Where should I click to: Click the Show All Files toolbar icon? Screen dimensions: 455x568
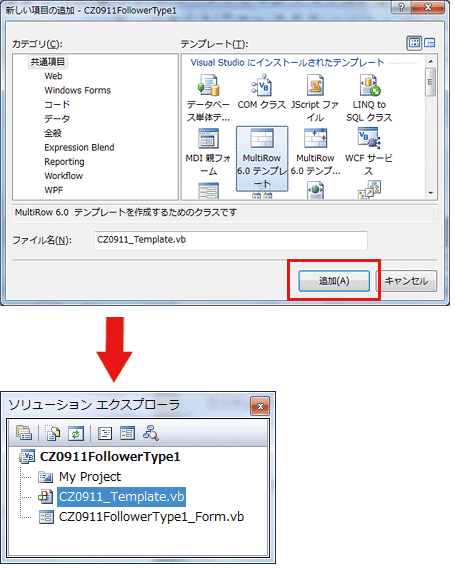53,433
